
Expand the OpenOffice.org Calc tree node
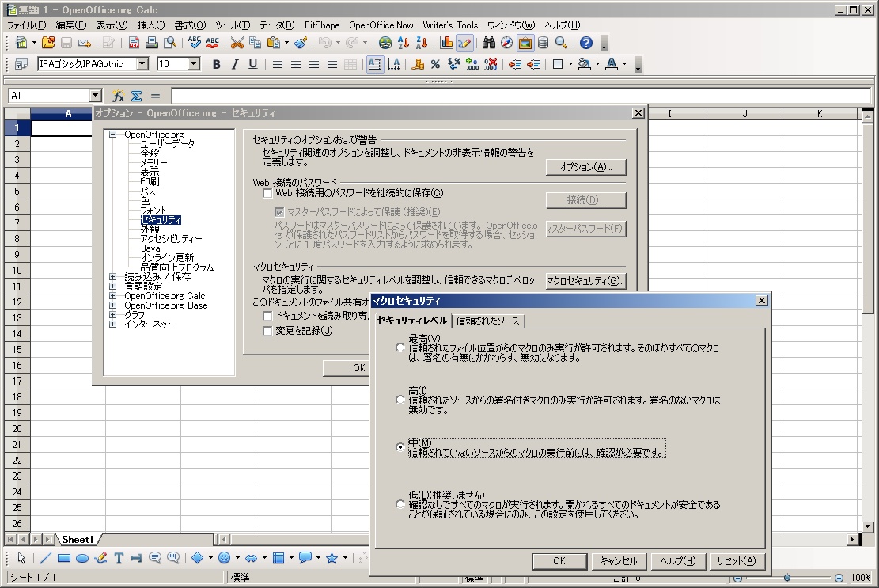coord(112,296)
